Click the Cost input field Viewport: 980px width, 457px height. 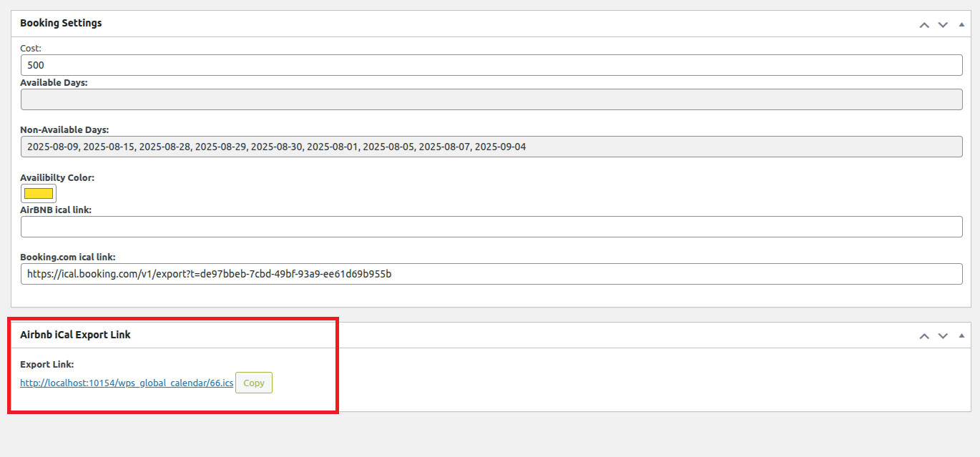pos(491,65)
